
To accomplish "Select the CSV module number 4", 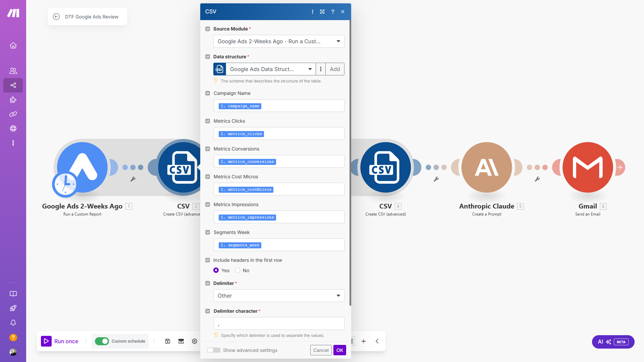I will point(386,168).
